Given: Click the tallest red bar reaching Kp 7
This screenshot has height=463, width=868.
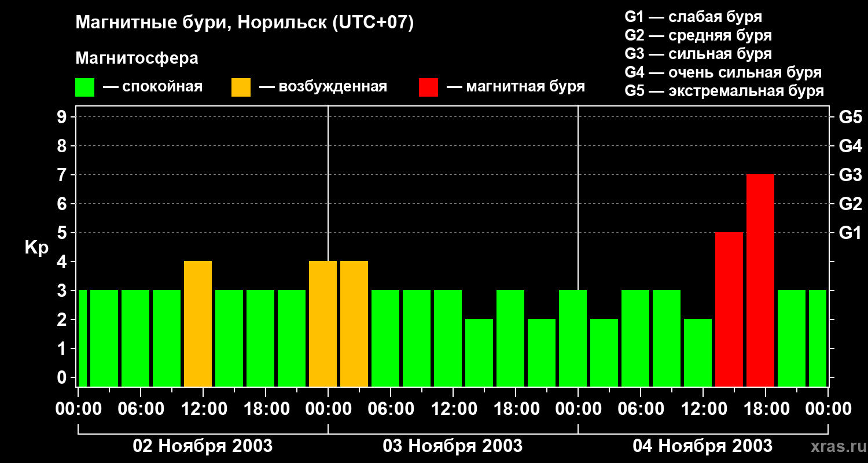Looking at the screenshot, I should click(760, 281).
